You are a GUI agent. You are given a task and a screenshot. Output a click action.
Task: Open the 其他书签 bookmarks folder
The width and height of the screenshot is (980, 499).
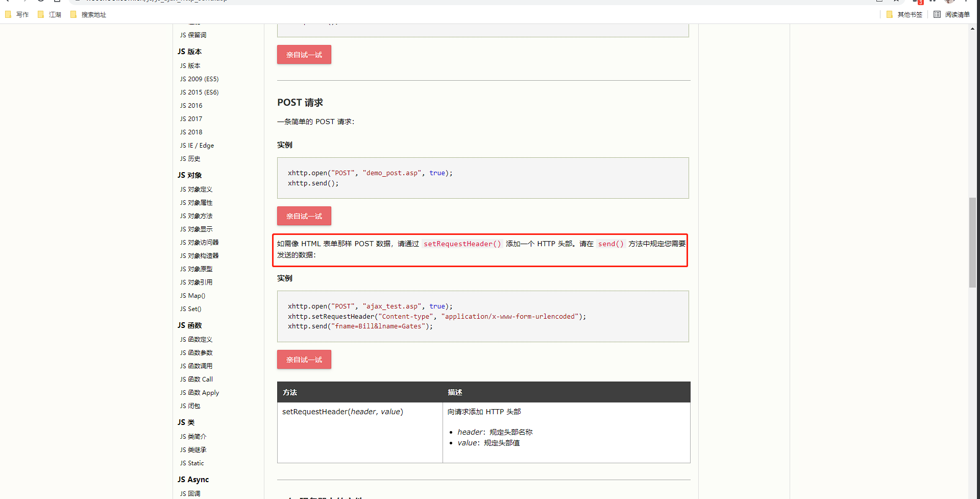pyautogui.click(x=904, y=15)
